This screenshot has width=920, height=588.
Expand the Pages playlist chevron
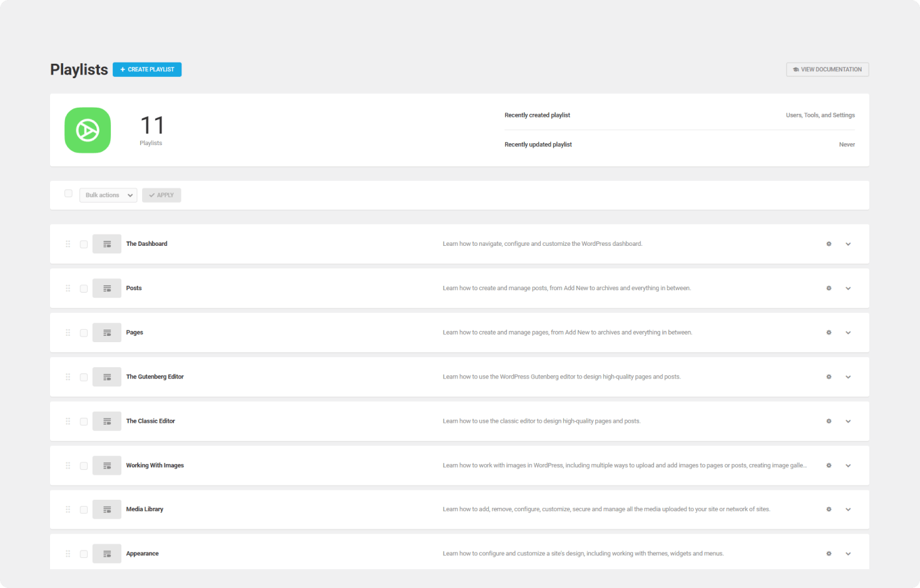click(x=848, y=333)
